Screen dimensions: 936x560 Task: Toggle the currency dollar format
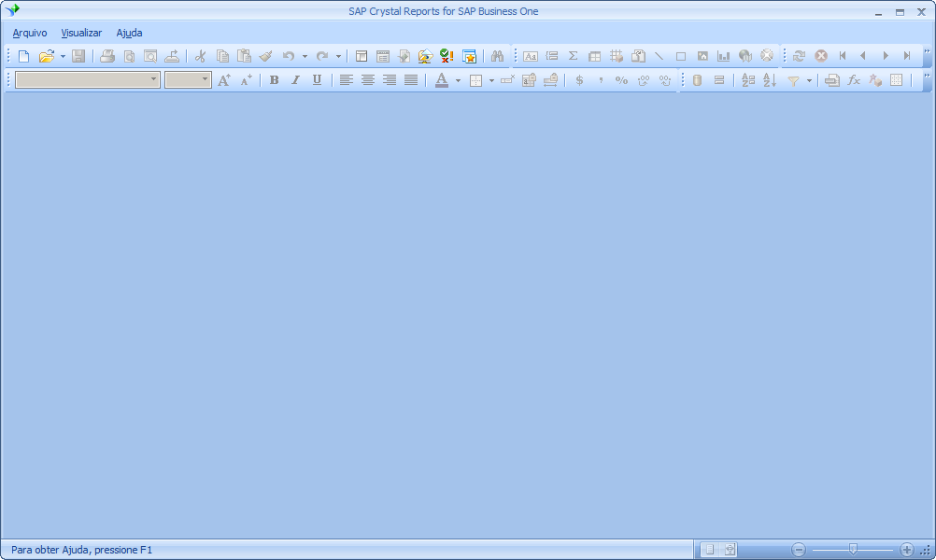coord(579,80)
